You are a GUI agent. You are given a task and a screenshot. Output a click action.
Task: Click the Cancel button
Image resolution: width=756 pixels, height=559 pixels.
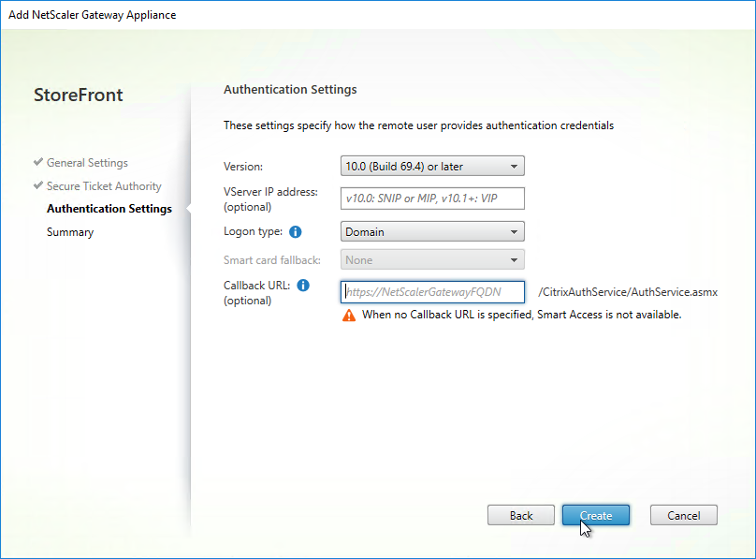tap(683, 516)
